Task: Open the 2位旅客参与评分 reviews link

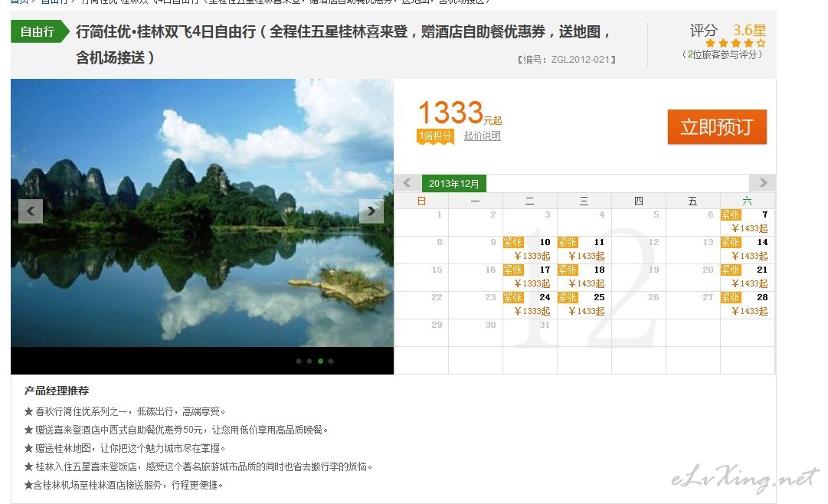Action: 722,54
